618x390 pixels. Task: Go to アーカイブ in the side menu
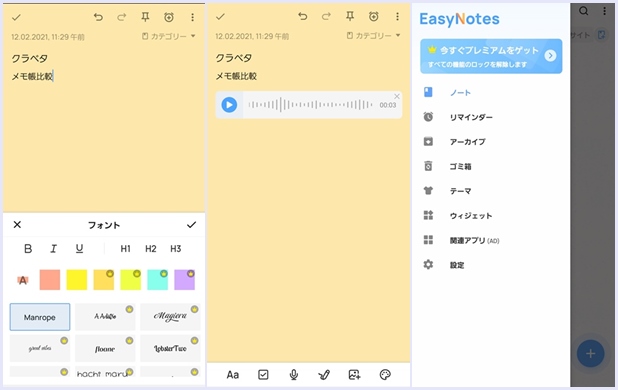coord(467,142)
